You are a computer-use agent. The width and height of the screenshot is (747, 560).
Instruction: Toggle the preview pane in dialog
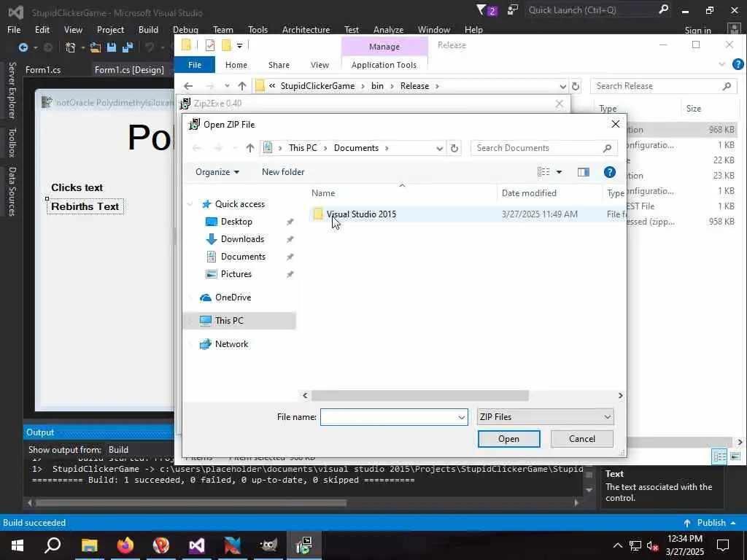[x=583, y=172]
